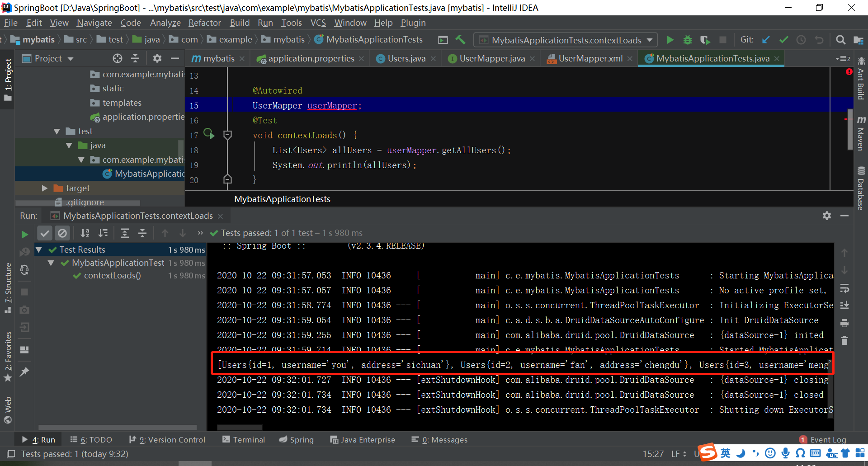The image size is (868, 466).
Task: Toggle scroll to end in the console
Action: pos(844,306)
